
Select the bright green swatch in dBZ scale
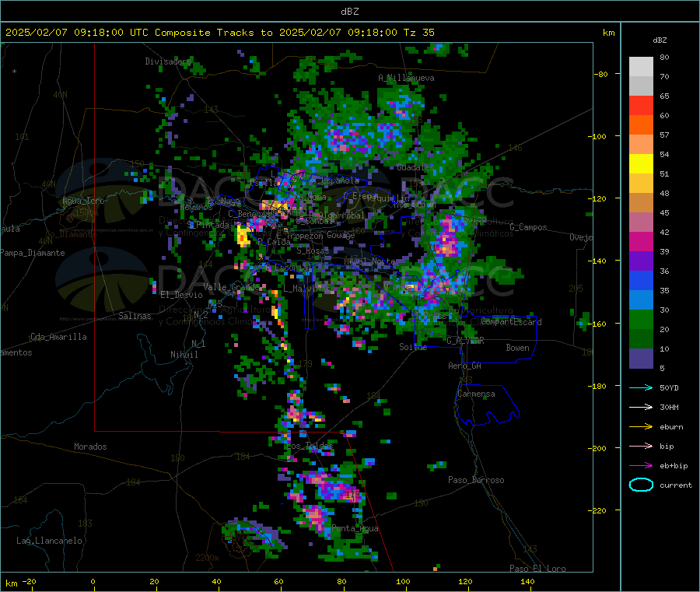coord(641,319)
